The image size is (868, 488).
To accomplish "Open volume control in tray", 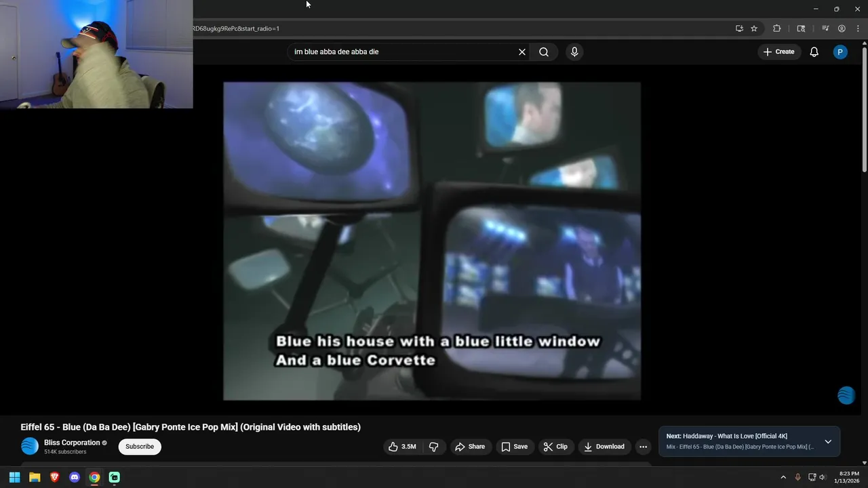I will point(823,477).
